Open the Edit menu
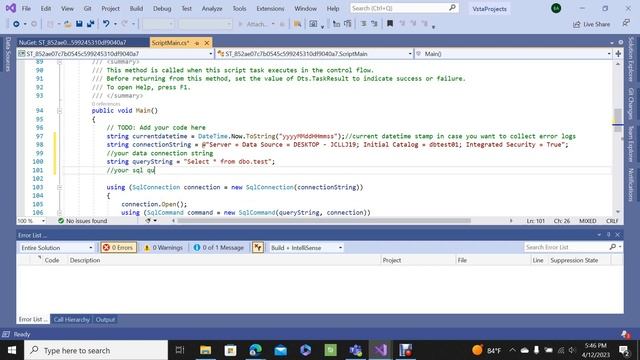Viewport: 640px width, 360px height. [x=46, y=8]
